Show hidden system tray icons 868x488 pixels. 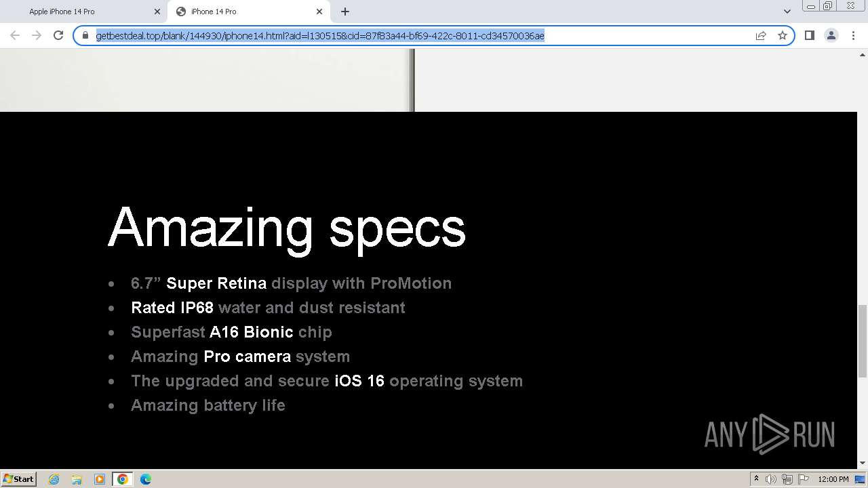[x=756, y=479]
